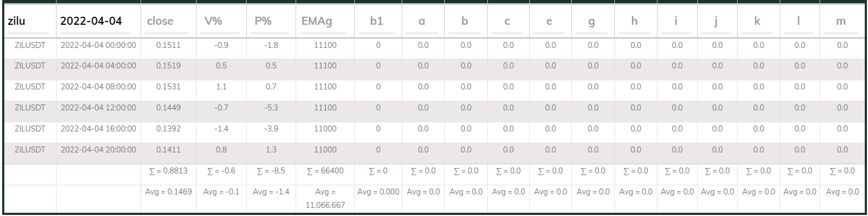This screenshot has width=868, height=216.
Task: Select the P% cell showing -5.3
Action: point(271,108)
